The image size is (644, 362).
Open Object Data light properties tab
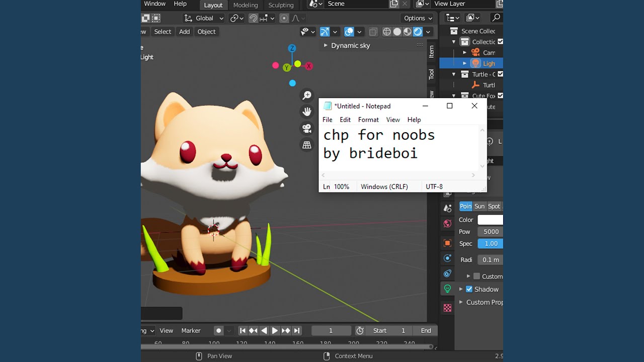pyautogui.click(x=447, y=289)
